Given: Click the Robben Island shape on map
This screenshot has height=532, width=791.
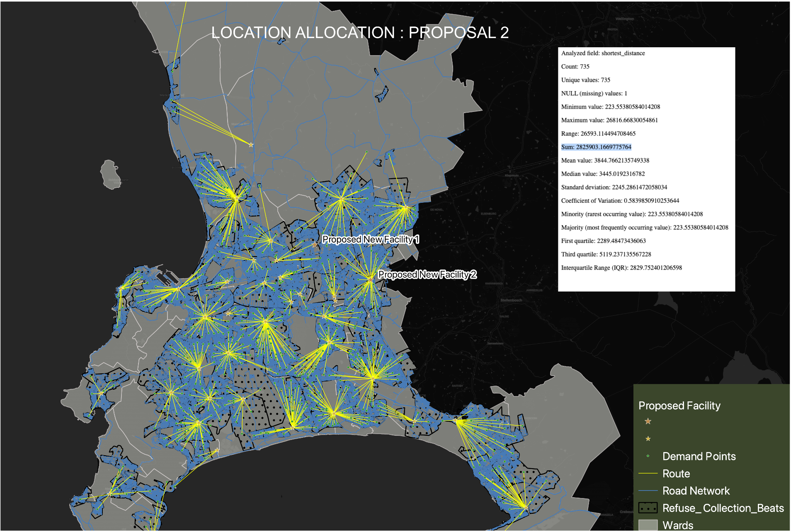Looking at the screenshot, I should click(x=111, y=174).
